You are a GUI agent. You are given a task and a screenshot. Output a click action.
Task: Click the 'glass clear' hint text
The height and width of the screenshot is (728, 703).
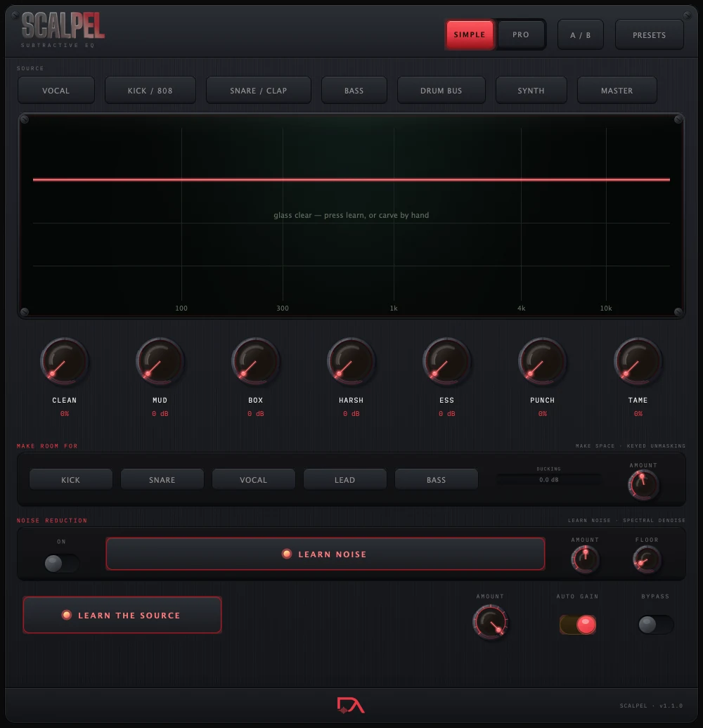(351, 216)
